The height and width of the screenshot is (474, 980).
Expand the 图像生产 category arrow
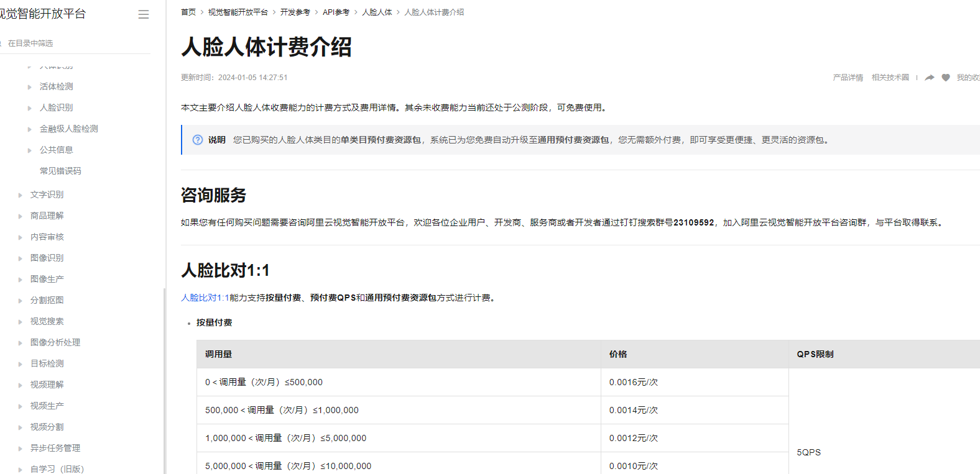pos(21,280)
